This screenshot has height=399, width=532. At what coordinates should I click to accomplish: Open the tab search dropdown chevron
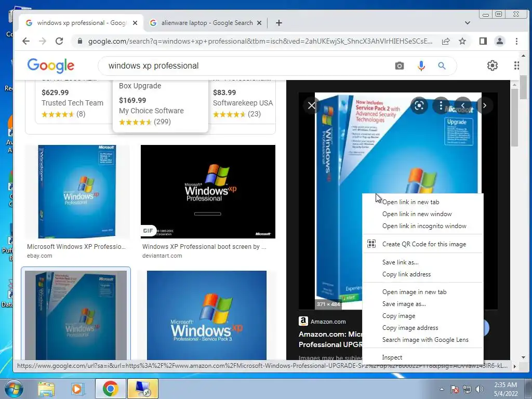point(467,23)
